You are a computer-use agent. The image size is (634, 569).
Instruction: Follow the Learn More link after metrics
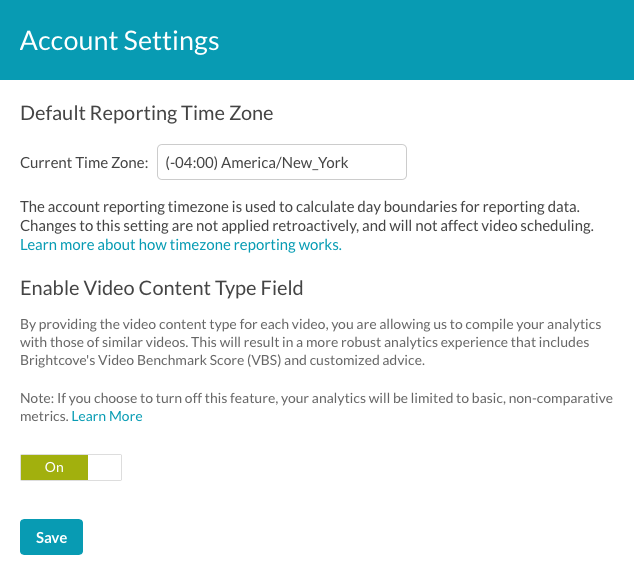[x=107, y=416]
